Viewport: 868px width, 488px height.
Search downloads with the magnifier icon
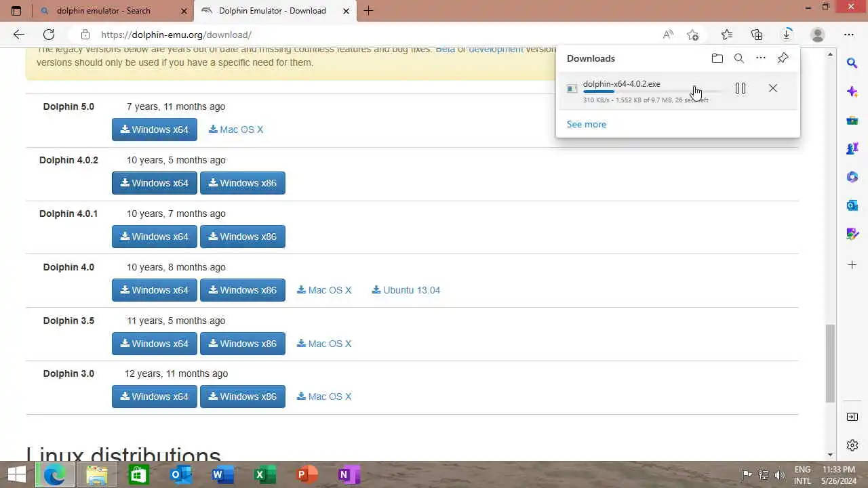739,58
